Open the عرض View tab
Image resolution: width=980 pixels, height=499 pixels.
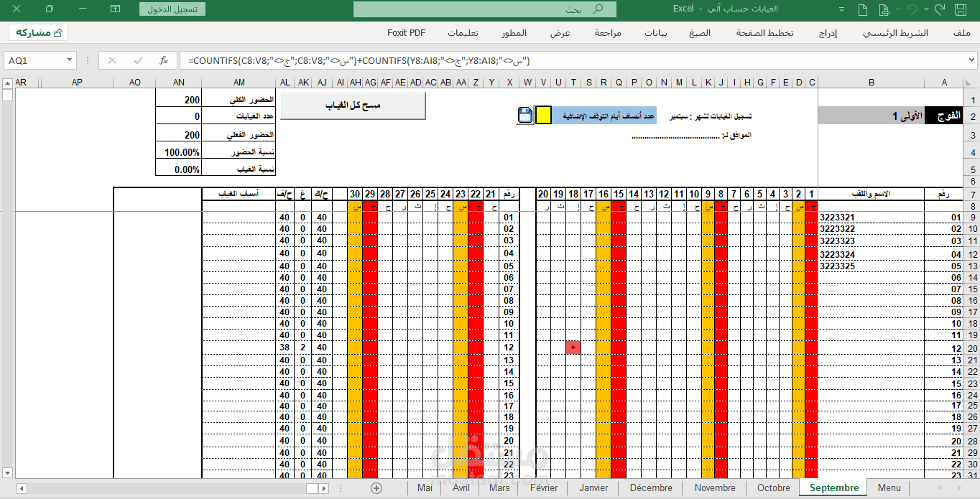coord(560,33)
